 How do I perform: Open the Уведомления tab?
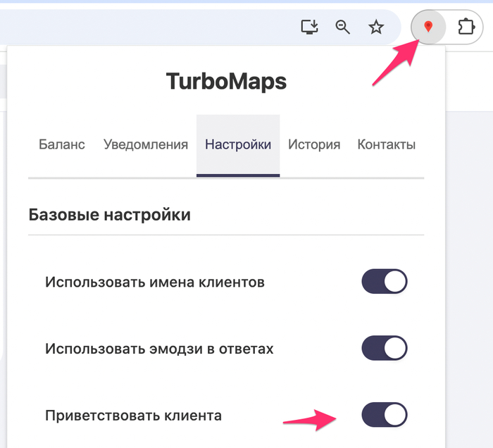(x=146, y=144)
